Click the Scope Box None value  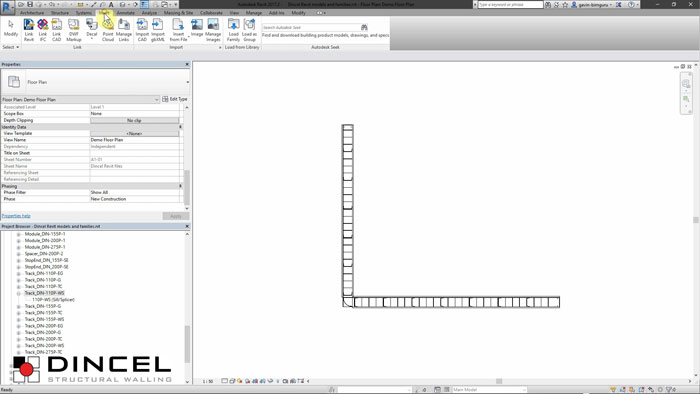tap(134, 114)
